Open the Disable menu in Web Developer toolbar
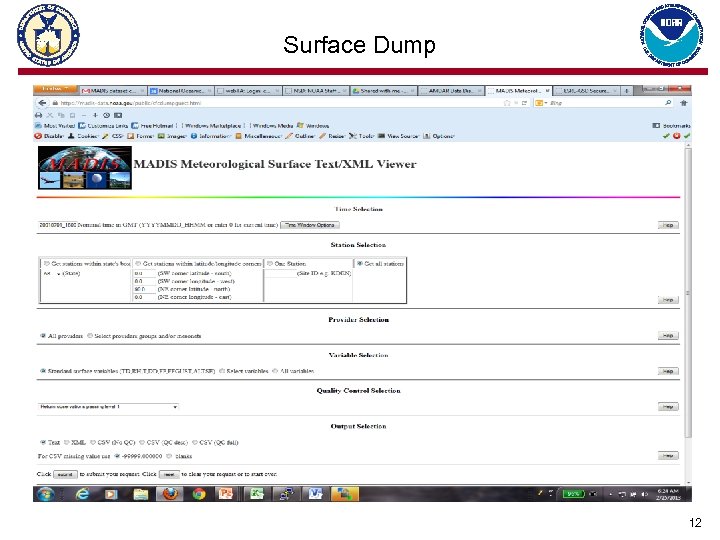Screen dimensions: 720x540 point(49,136)
